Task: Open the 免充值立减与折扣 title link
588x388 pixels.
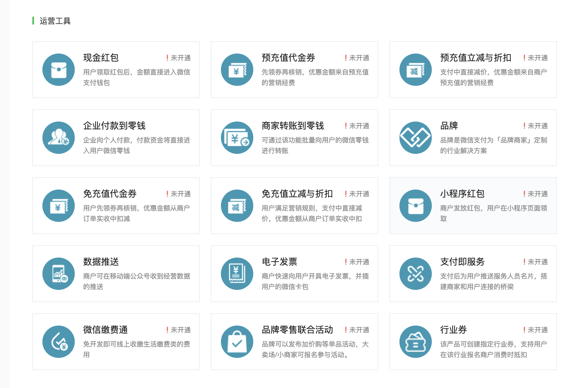Action: click(297, 194)
